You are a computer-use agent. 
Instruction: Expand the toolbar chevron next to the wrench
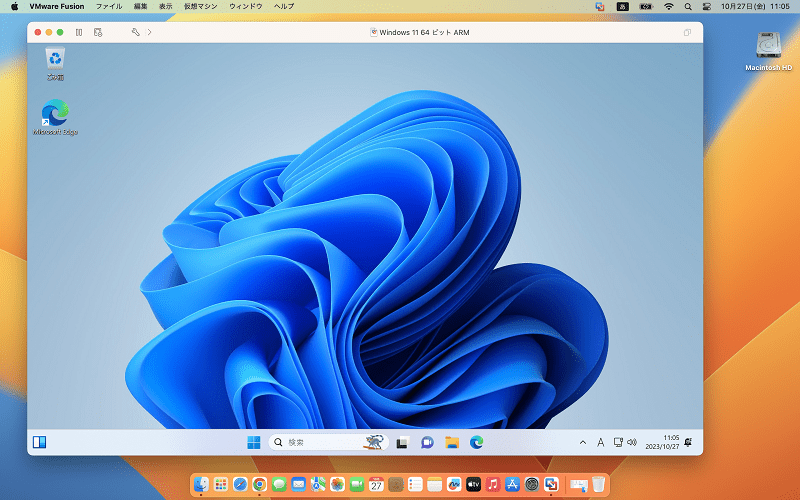[x=149, y=32]
